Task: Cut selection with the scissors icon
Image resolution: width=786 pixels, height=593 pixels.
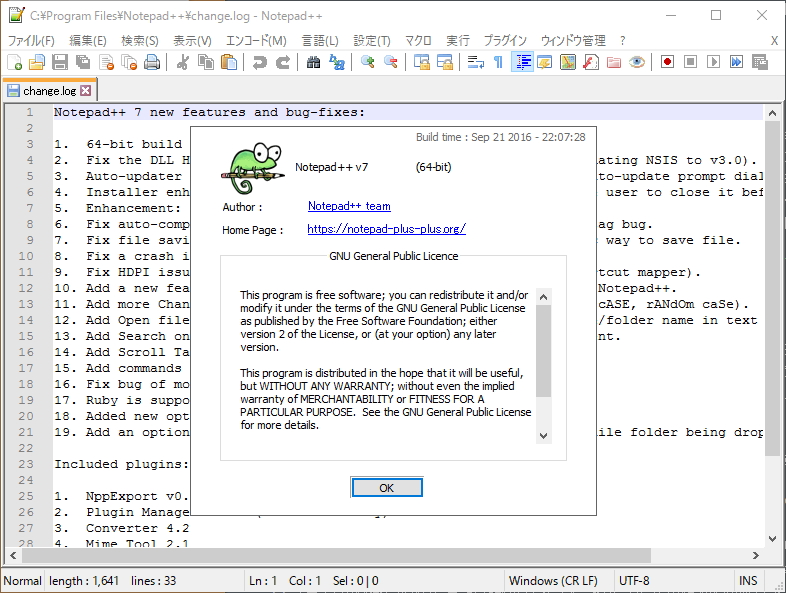Action: tap(183, 62)
